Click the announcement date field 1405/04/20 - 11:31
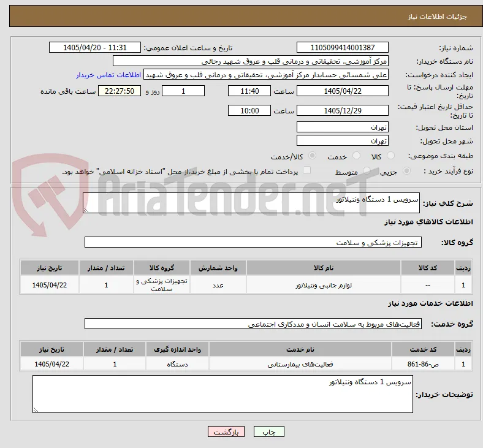This screenshot has height=448, width=483. pyautogui.click(x=95, y=47)
